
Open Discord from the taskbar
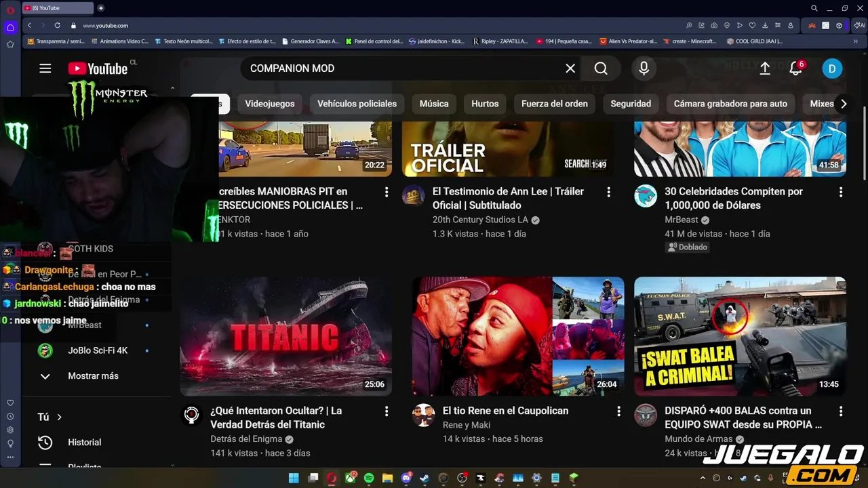click(x=406, y=478)
